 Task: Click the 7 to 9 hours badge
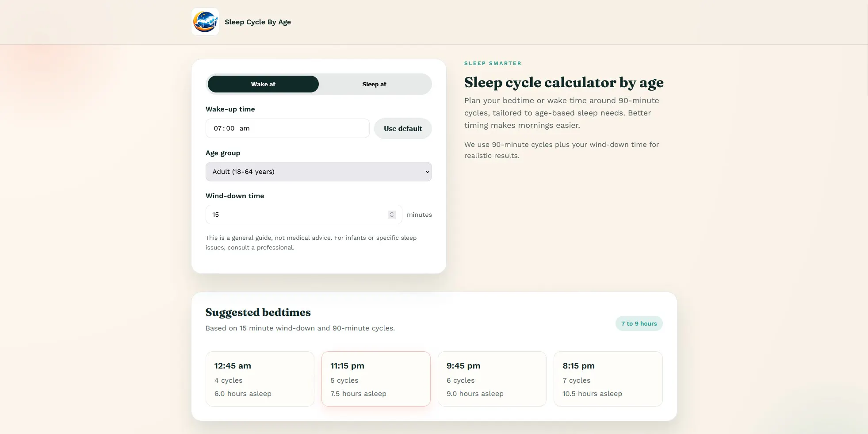coord(639,323)
